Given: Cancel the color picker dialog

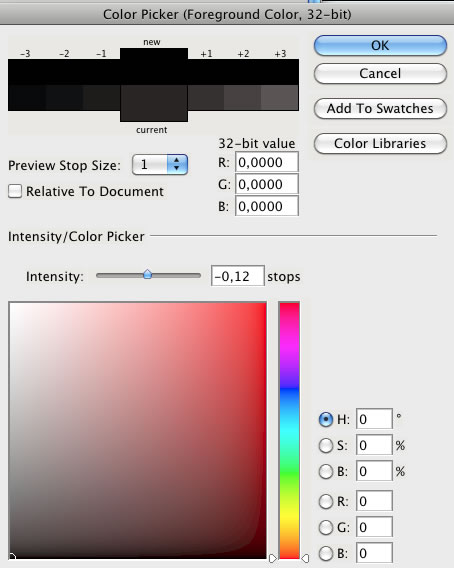Looking at the screenshot, I should click(380, 74).
